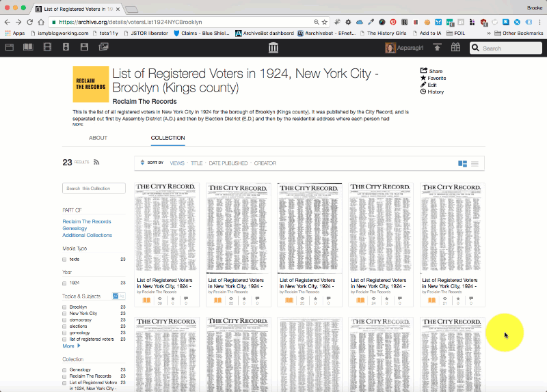The image size is (547, 392).
Task: Expand the description MORE link
Action: 78,124
